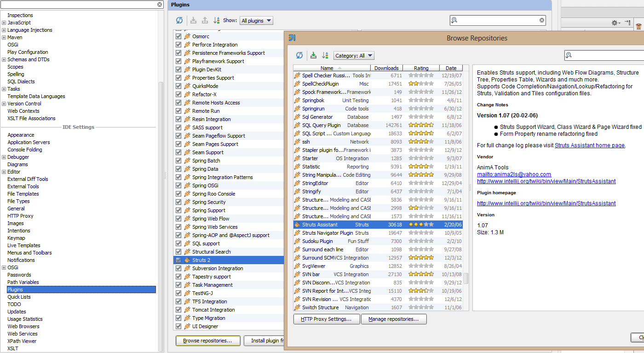Screen dimensions: 644x353
Task: Sort repository plugins by Name column
Action: (x=332, y=68)
